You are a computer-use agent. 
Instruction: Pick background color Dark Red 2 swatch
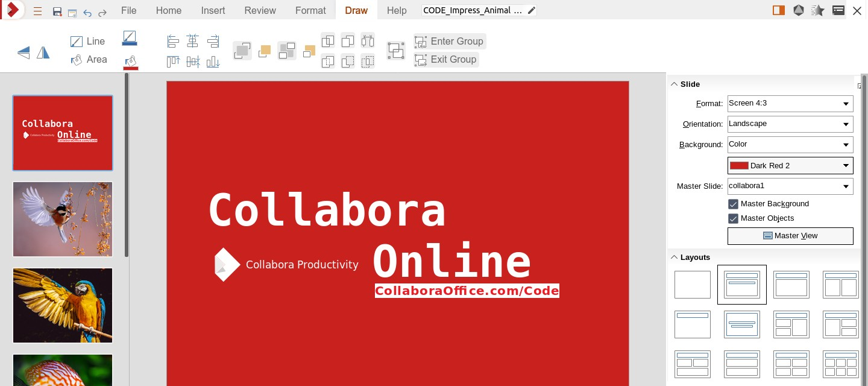(x=790, y=165)
